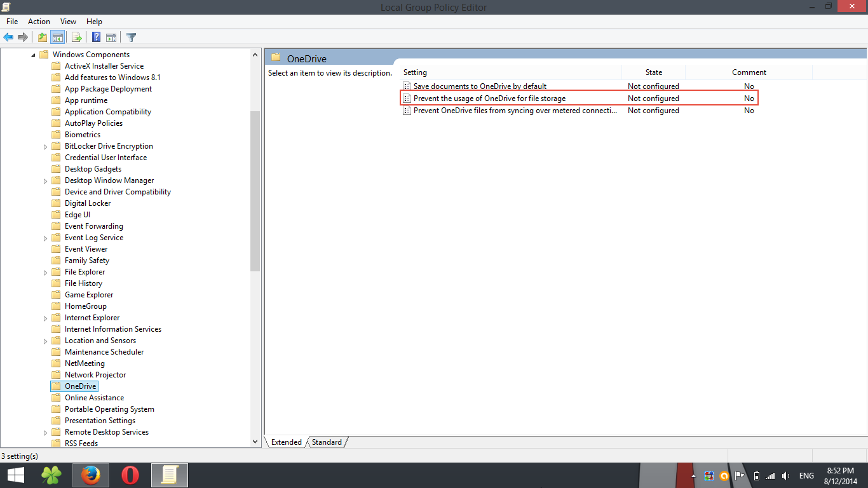Switch to the Extended tab
This screenshot has height=488, width=868.
[287, 442]
